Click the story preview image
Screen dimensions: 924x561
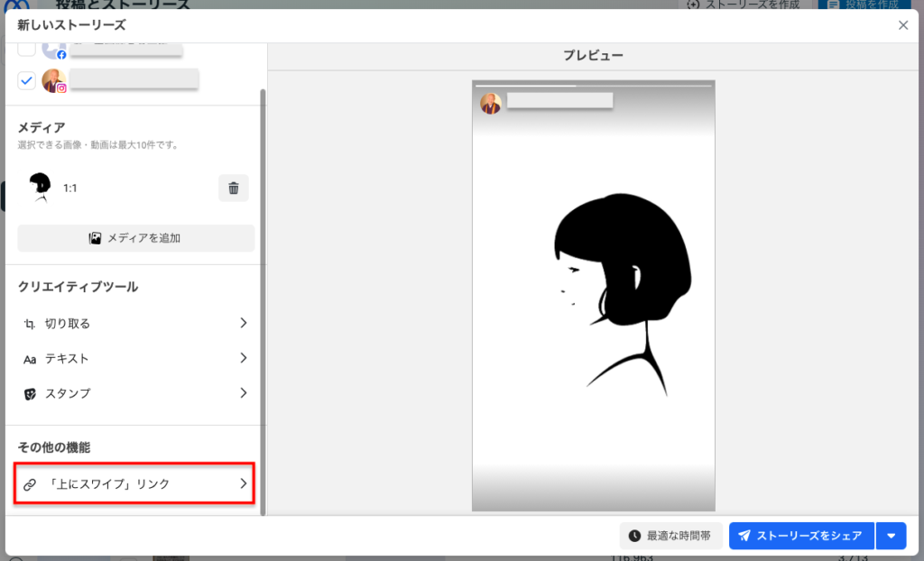(x=594, y=296)
